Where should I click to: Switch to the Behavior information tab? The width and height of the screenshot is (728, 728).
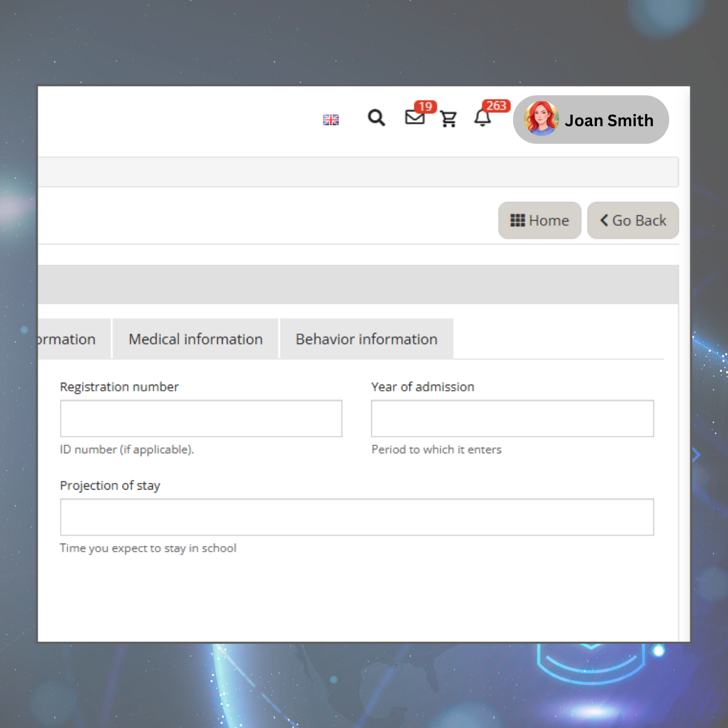point(366,339)
